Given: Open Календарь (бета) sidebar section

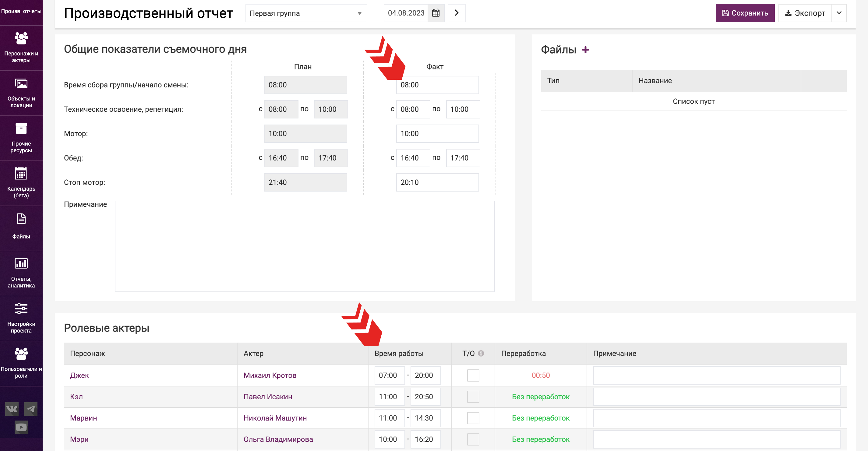Looking at the screenshot, I should 21,183.
